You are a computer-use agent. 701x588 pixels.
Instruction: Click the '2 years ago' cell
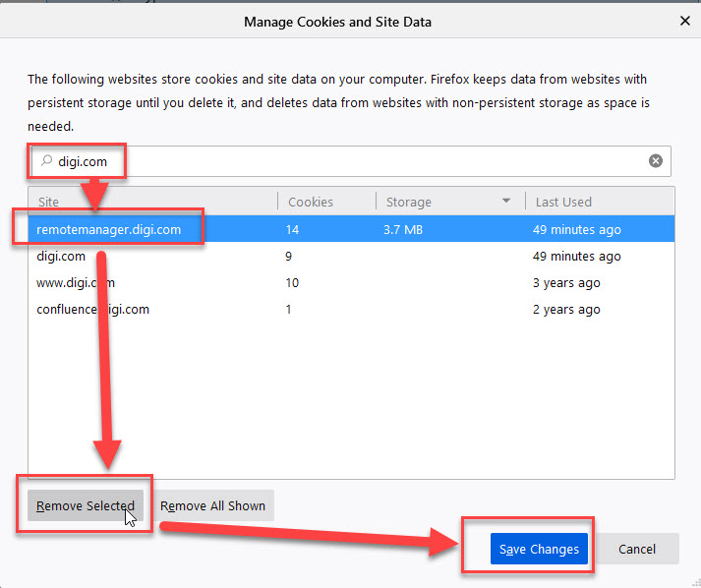[566, 310]
